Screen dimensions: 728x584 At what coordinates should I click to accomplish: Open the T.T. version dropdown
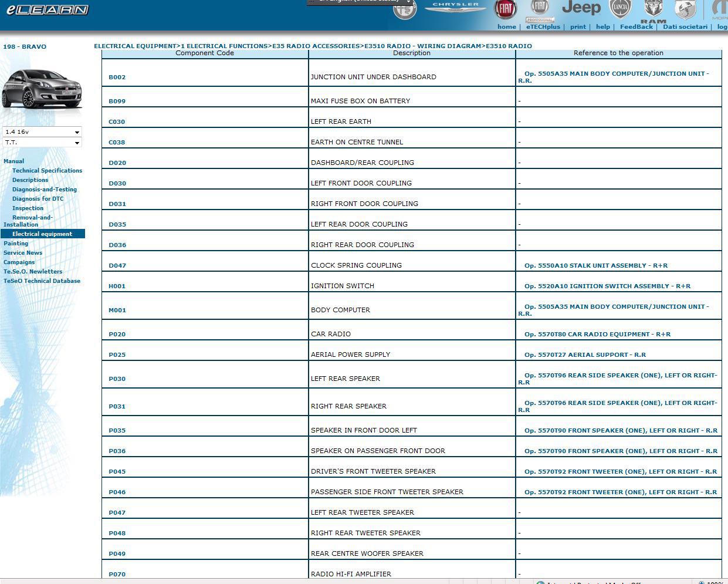click(x=42, y=143)
